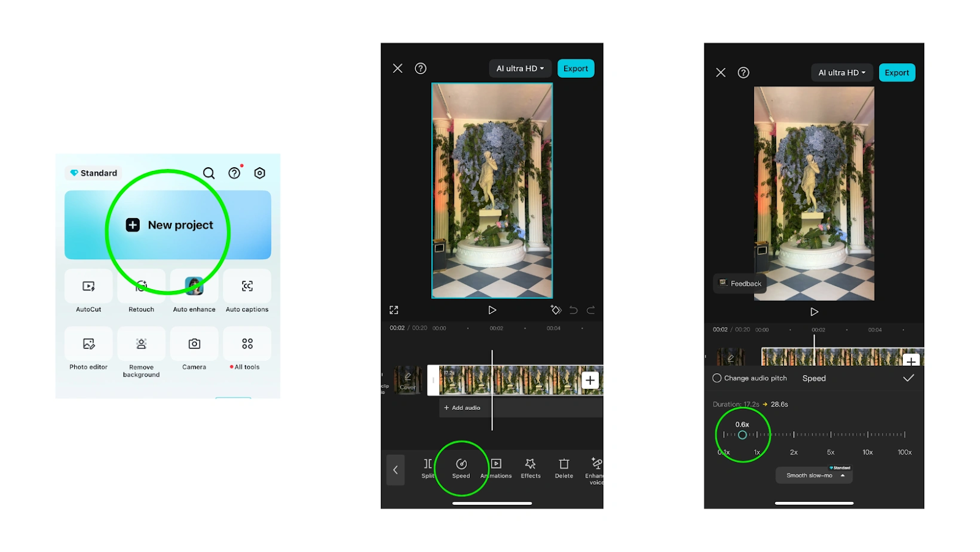Click the 0.6x speed slider handle
This screenshot has height=552, width=980.
742,435
